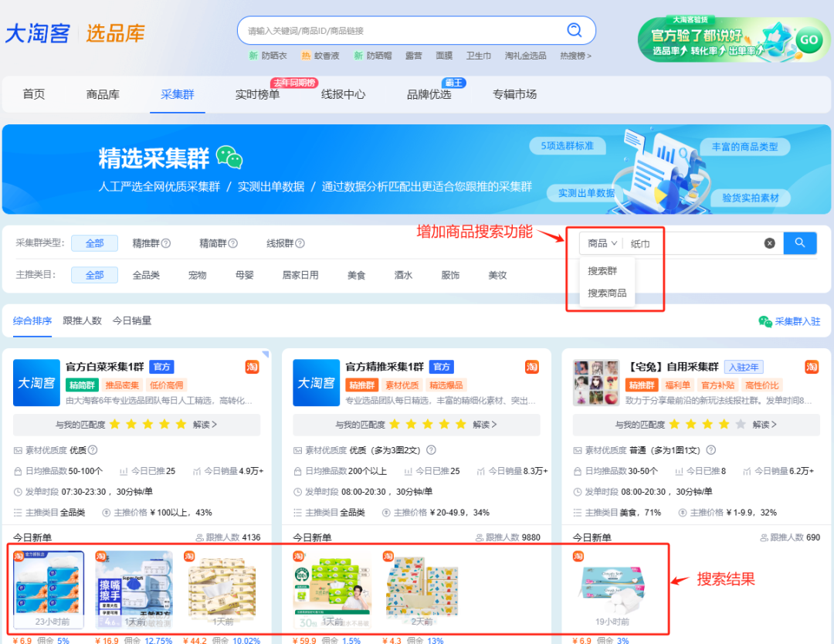Open the 商品 search type dropdown
The image size is (834, 644).
(602, 243)
